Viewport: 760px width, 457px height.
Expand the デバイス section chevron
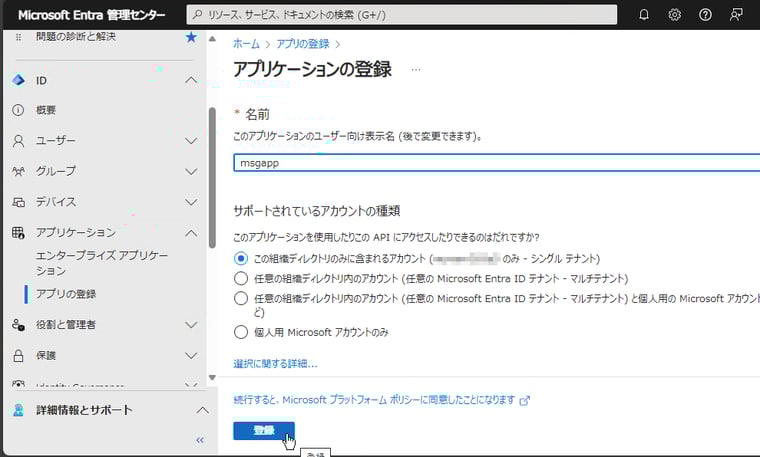pos(191,202)
